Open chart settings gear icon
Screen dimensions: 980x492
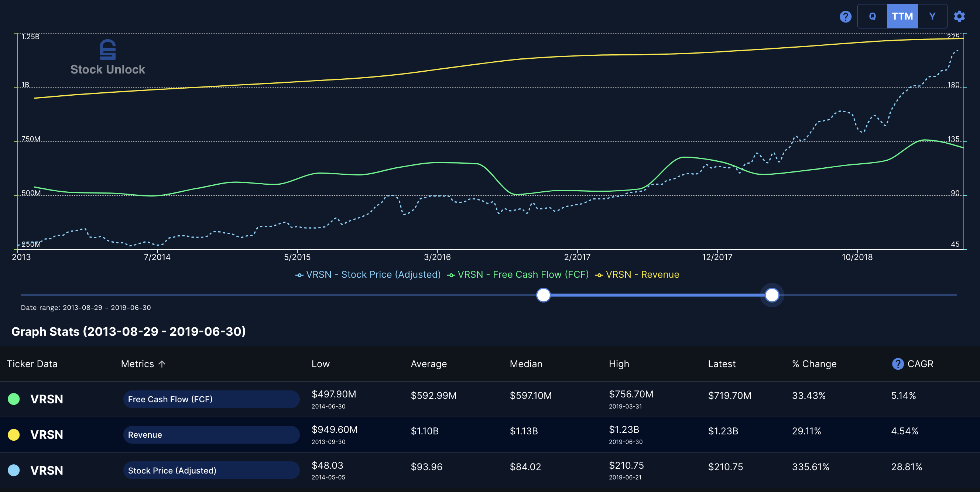point(959,16)
